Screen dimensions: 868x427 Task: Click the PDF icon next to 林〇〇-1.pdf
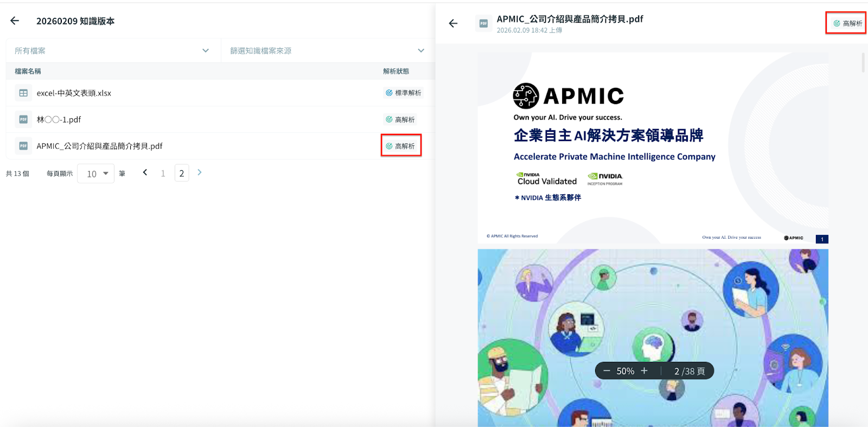point(23,119)
